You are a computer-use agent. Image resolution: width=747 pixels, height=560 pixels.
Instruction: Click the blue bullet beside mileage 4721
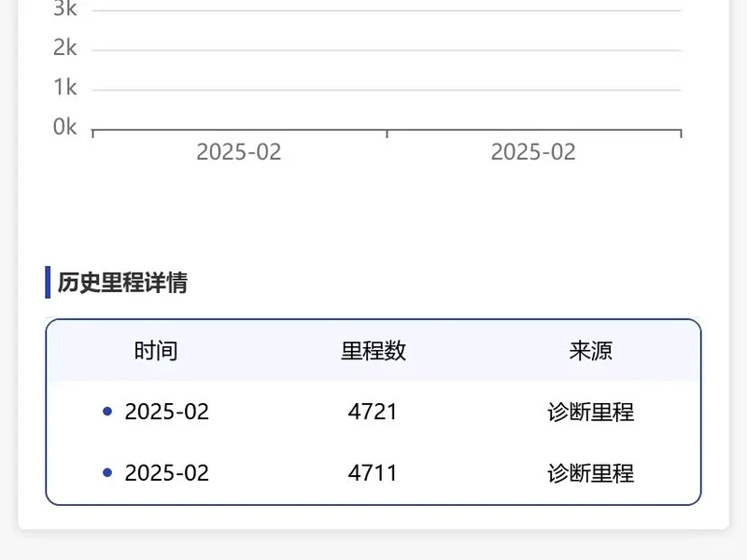[107, 411]
